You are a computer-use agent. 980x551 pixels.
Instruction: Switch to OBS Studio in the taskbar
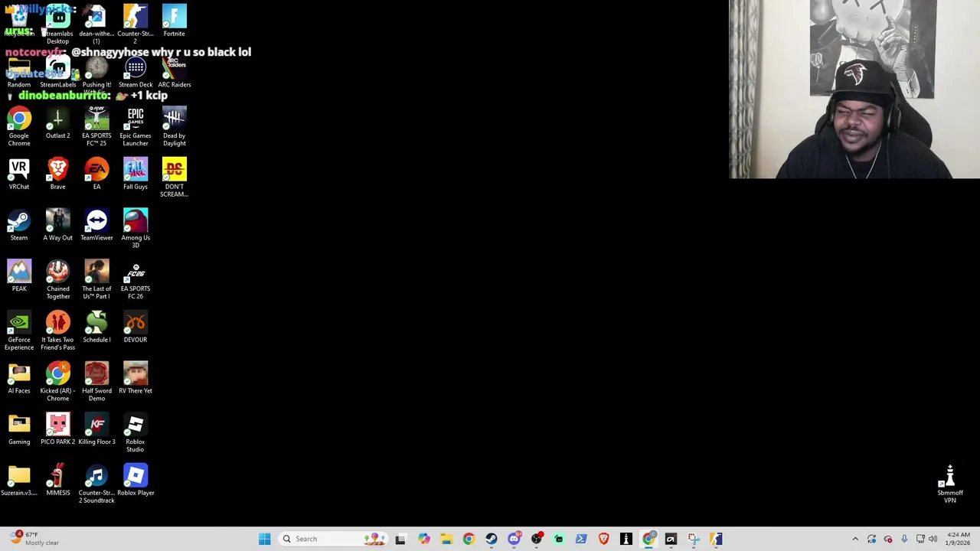(x=537, y=539)
